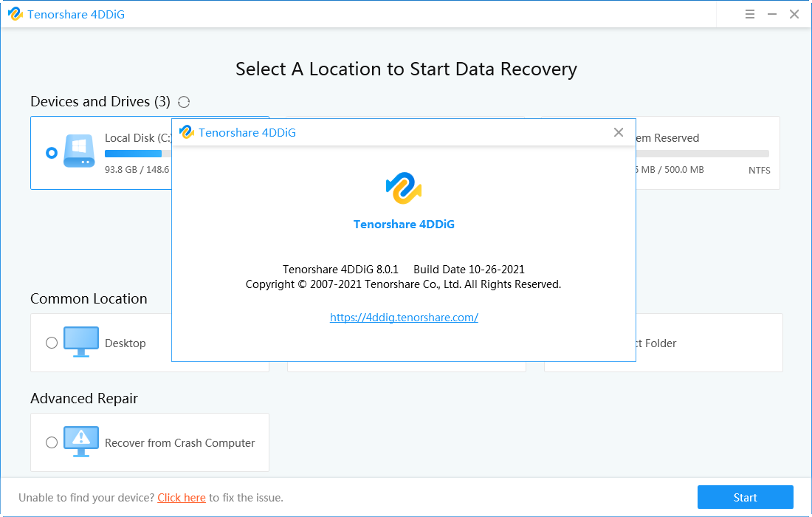812x517 pixels.
Task: Click the copyright notice text
Action: click(x=403, y=284)
